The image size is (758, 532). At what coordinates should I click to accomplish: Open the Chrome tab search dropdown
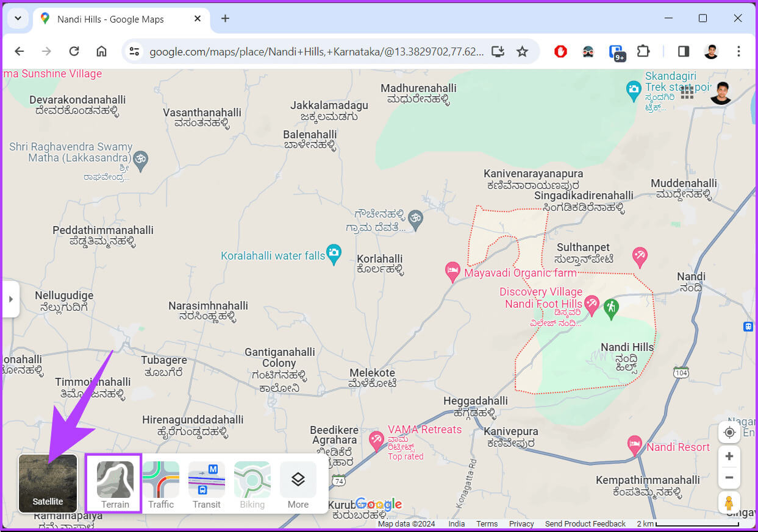(x=18, y=18)
